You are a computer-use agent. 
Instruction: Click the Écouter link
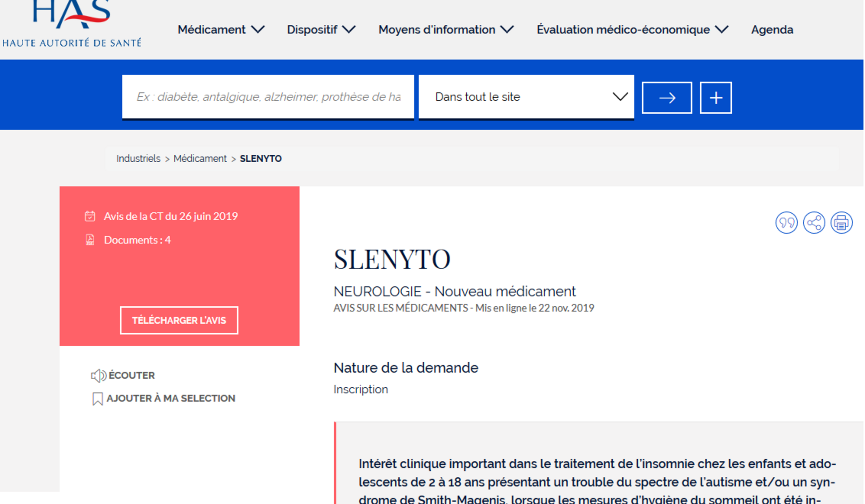coord(132,375)
